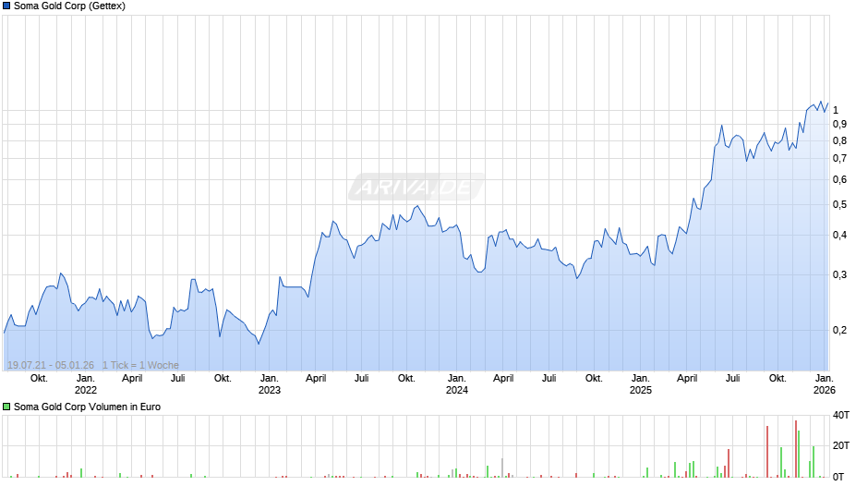Click the 'Jan. 2022' axis label
Image resolution: width=868 pixels, height=486 pixels.
(86, 384)
